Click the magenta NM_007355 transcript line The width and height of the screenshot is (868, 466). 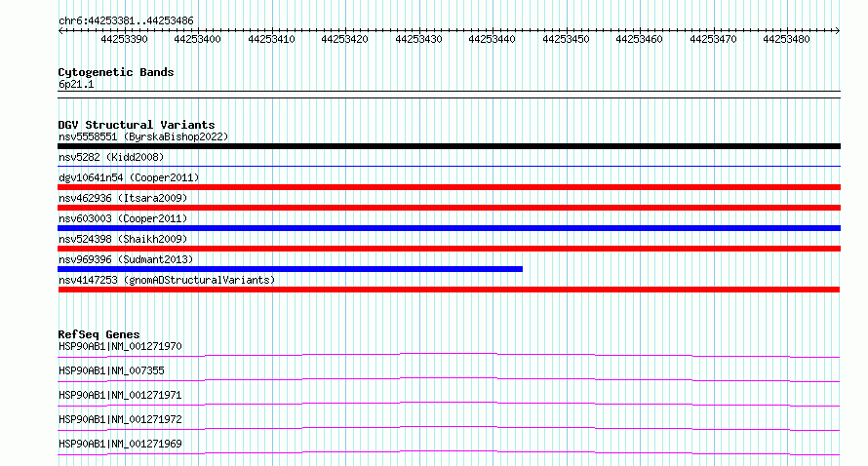449,379
